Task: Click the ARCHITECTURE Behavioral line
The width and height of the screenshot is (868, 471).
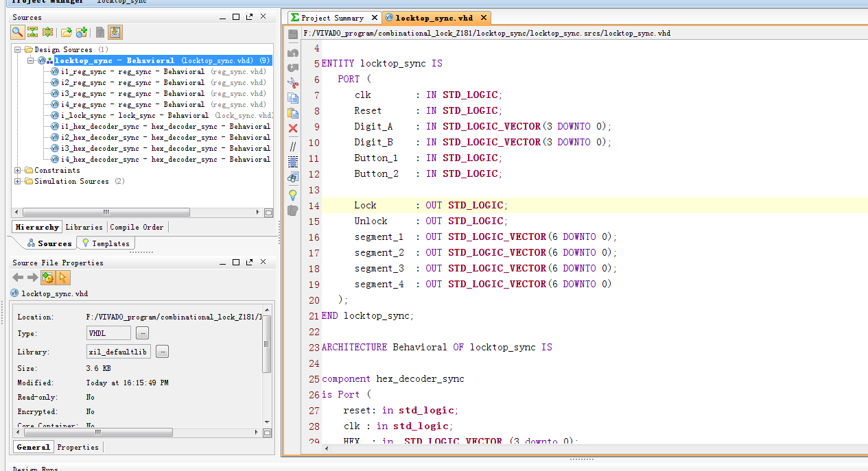Action: tap(436, 347)
